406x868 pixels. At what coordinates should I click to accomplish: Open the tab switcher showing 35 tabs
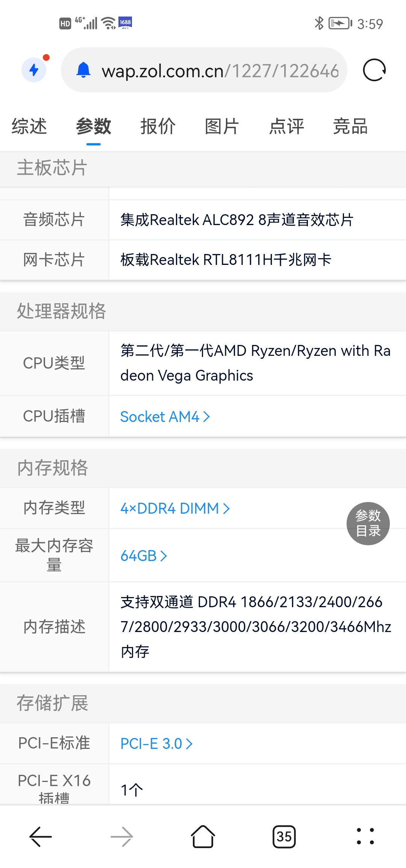tap(284, 836)
